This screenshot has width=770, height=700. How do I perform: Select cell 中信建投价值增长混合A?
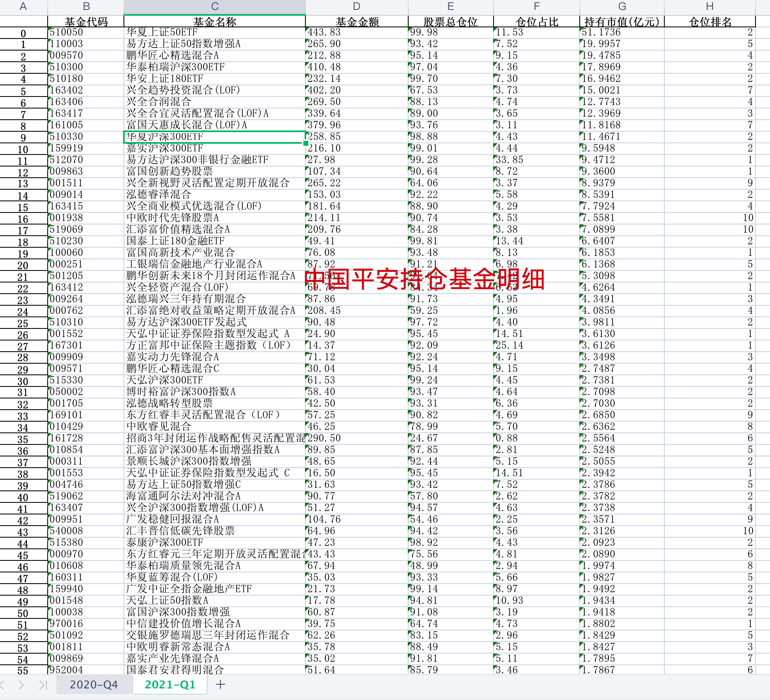(215, 624)
